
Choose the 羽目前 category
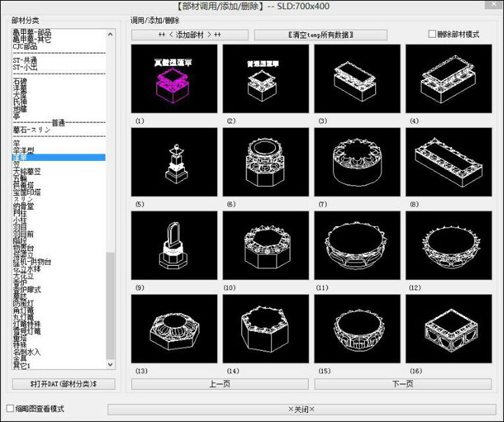pyautogui.click(x=23, y=234)
